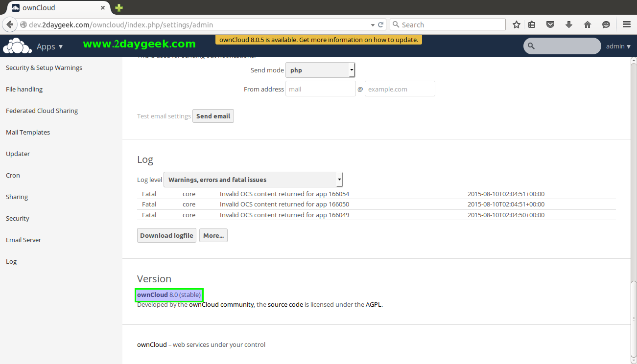Open Firefox hamburger menu

pyautogui.click(x=626, y=24)
